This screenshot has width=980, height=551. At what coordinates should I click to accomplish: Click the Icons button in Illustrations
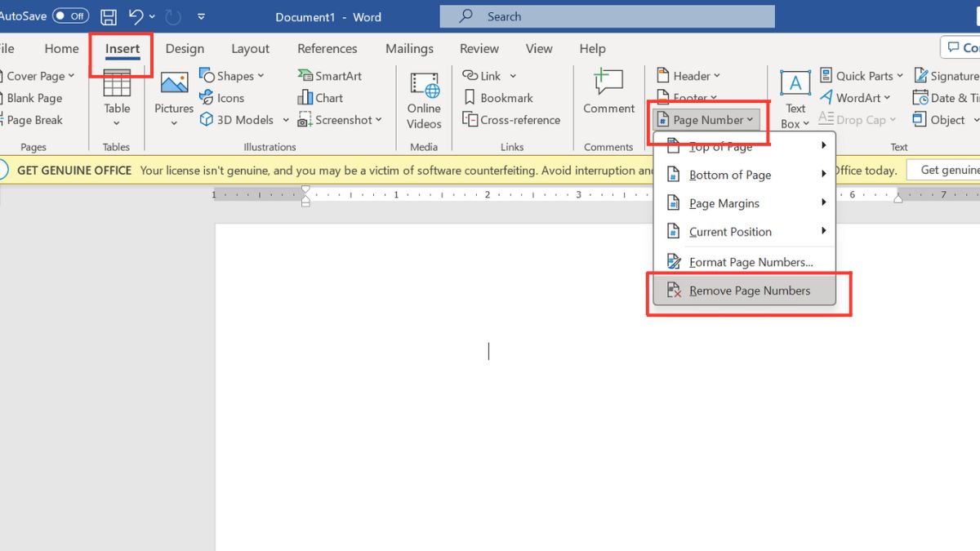click(x=222, y=98)
